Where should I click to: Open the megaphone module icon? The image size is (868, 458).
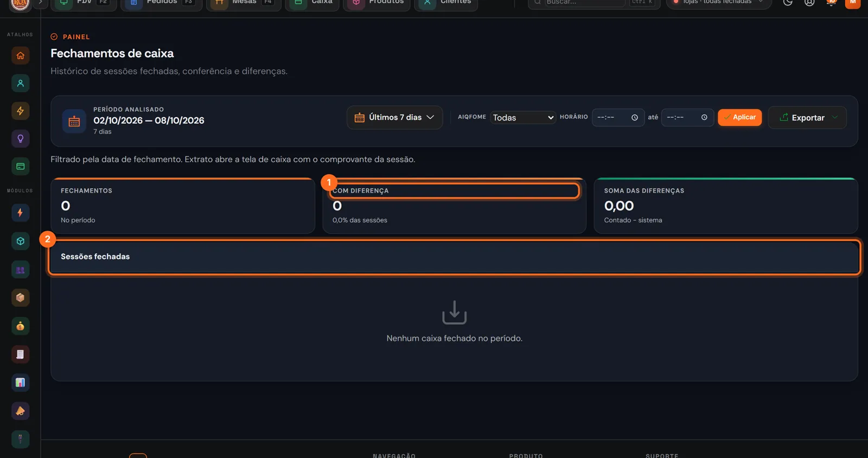tap(21, 411)
